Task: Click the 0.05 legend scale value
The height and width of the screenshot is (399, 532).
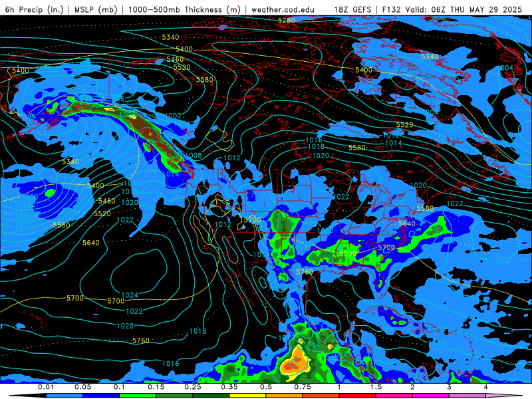Action: click(x=82, y=387)
